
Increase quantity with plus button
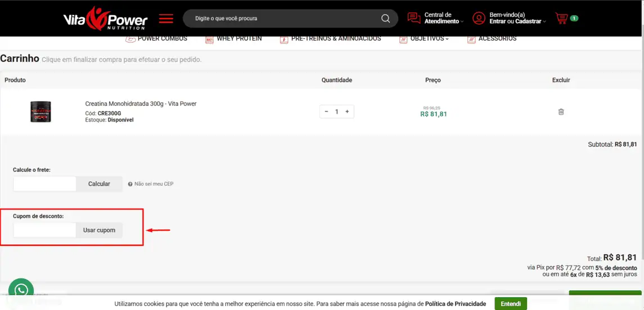[x=347, y=112]
